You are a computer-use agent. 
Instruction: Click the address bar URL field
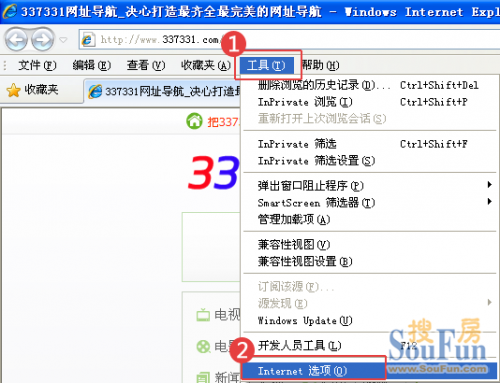click(x=289, y=40)
